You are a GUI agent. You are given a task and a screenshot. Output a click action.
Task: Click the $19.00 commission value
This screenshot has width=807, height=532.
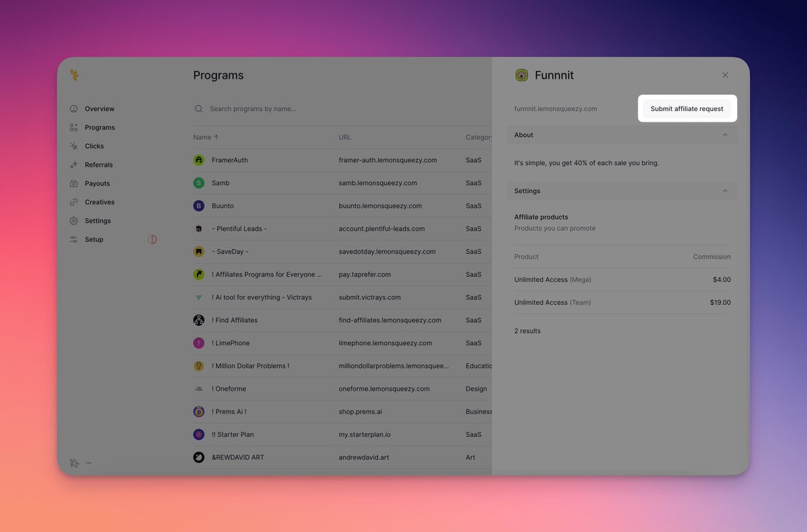pyautogui.click(x=720, y=303)
